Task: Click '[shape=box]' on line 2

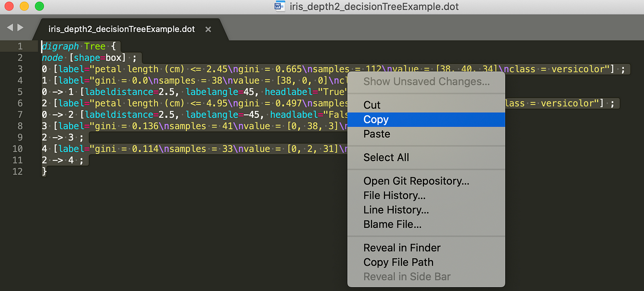Action: [x=98, y=58]
